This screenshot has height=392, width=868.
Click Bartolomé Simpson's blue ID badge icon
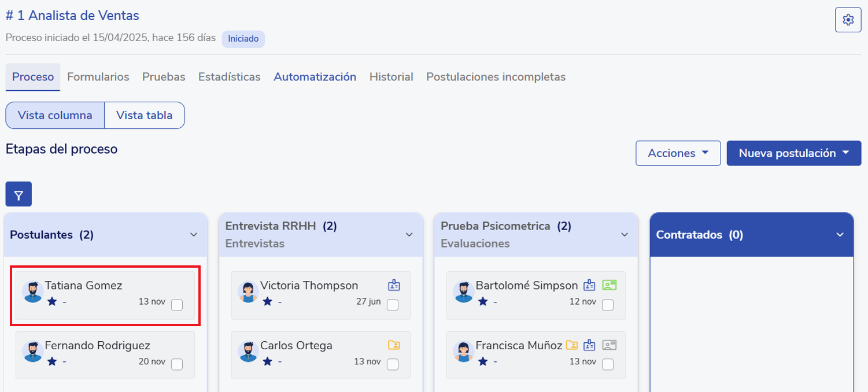589,285
